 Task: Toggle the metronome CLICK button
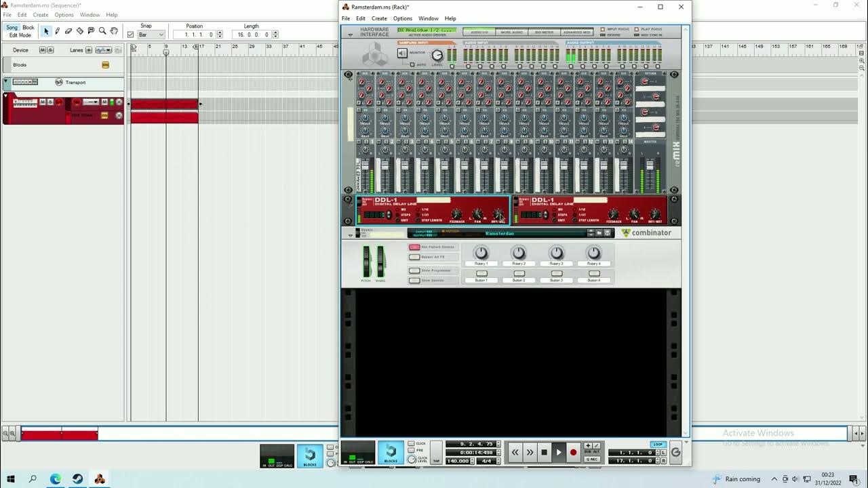[411, 443]
